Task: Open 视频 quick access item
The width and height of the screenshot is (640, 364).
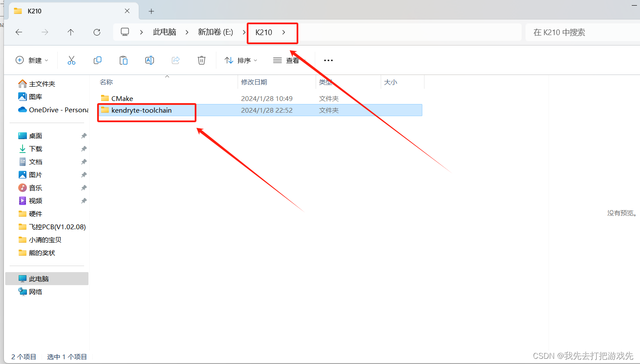Action: click(x=30, y=201)
